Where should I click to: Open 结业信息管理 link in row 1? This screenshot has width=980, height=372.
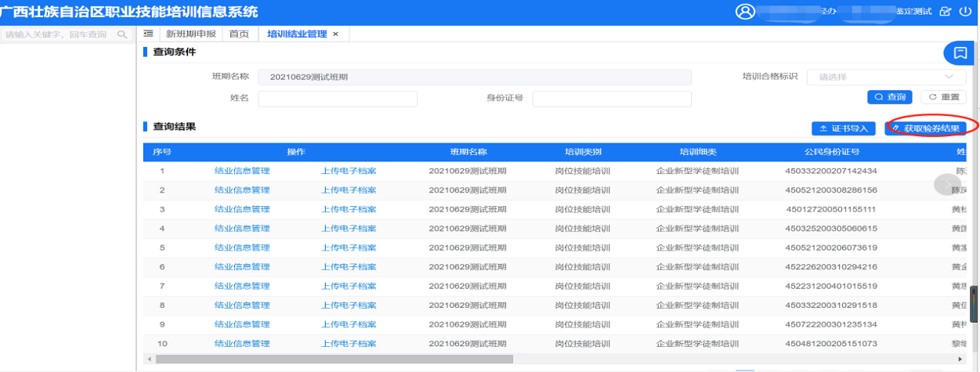242,171
